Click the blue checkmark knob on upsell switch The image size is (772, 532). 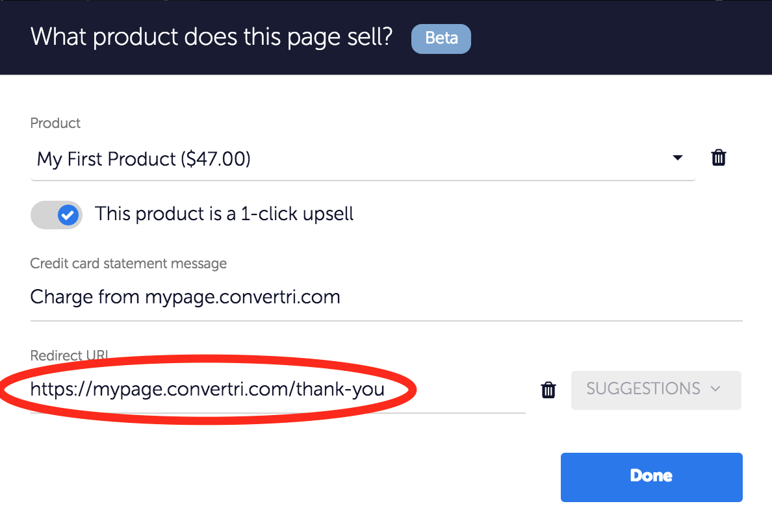click(x=68, y=215)
